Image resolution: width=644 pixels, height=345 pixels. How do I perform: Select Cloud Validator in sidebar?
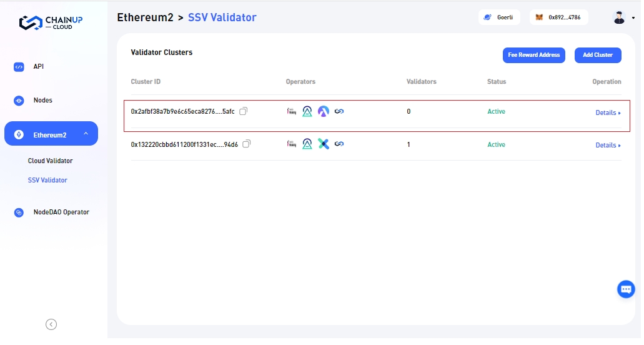point(50,161)
